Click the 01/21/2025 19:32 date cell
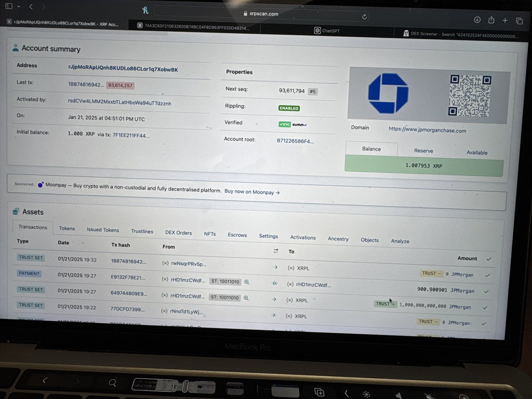Viewport: 532px width, 399px height. 77,260
